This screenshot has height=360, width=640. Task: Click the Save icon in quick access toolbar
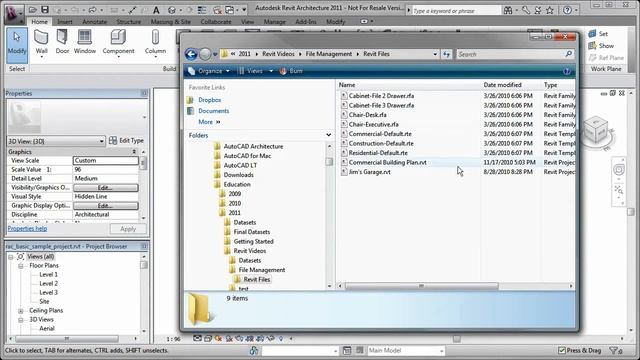point(45,10)
